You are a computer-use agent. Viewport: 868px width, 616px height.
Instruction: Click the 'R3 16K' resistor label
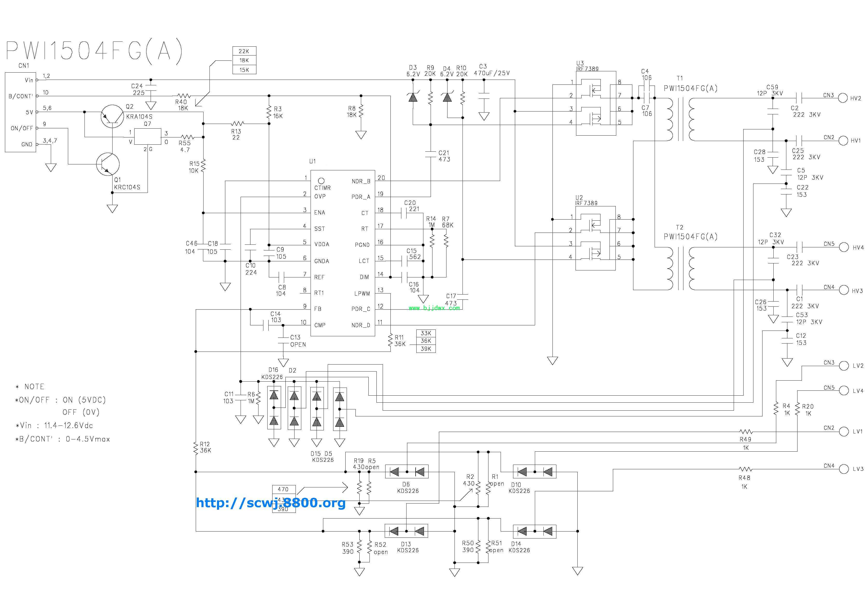pyautogui.click(x=278, y=112)
